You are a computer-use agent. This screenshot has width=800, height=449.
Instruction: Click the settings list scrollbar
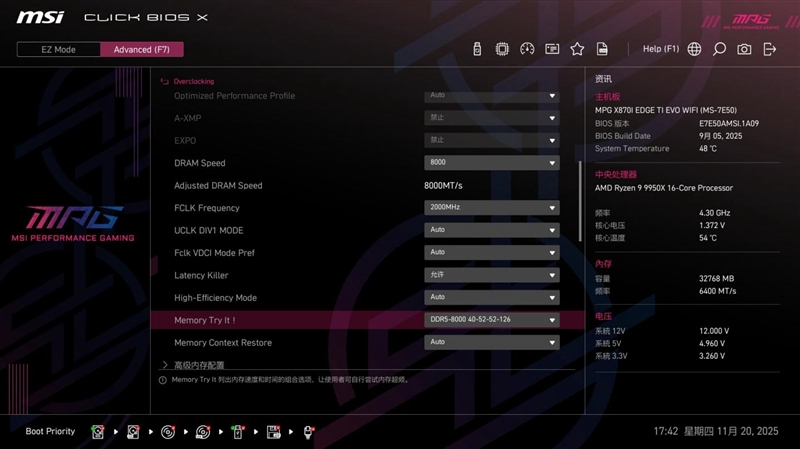pos(580,201)
